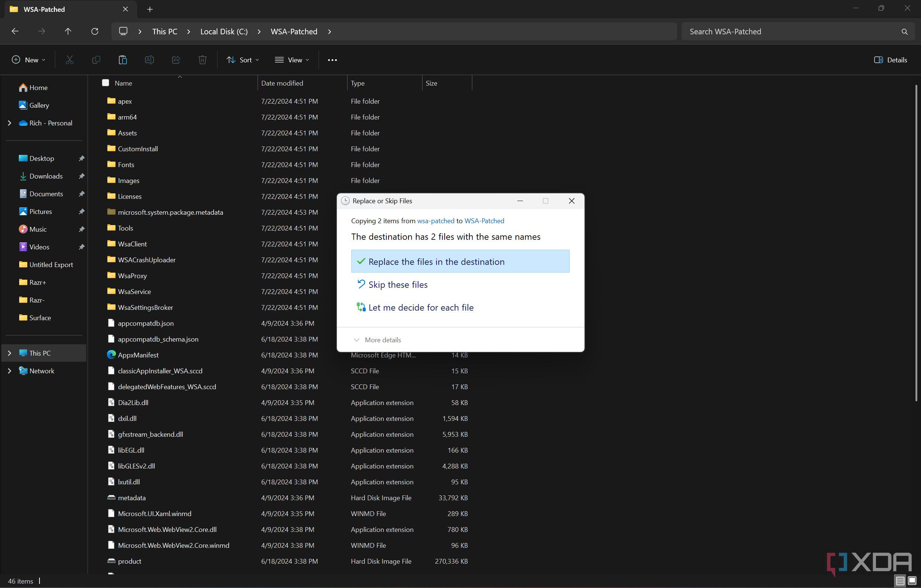Click the Back navigation arrow

(x=15, y=31)
